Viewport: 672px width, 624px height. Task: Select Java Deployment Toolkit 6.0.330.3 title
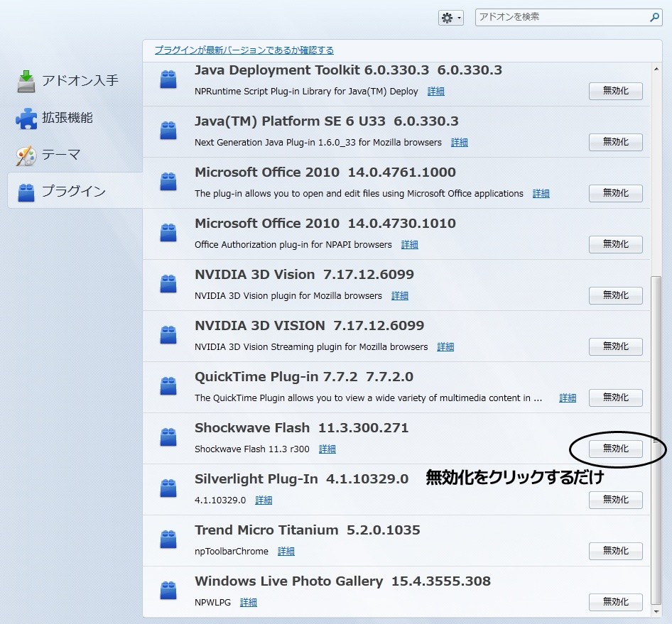pyautogui.click(x=348, y=70)
